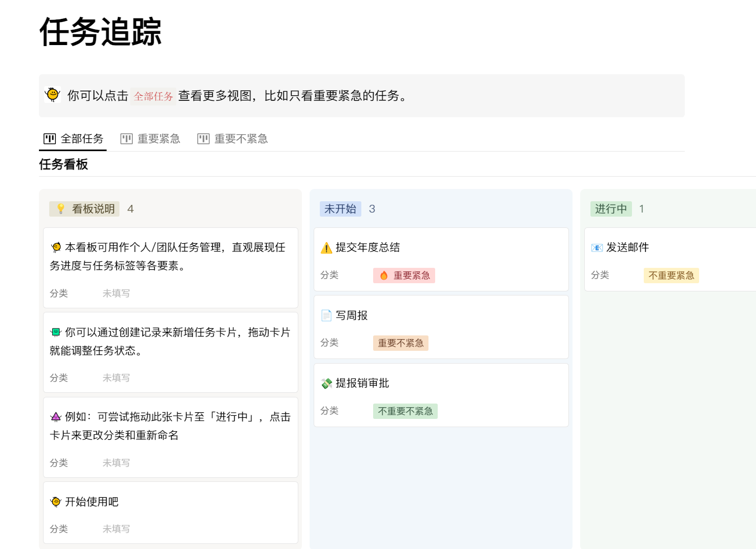Click the yellow 不重要紧急 tag on 发送邮件
The height and width of the screenshot is (549, 756).
pyautogui.click(x=671, y=276)
